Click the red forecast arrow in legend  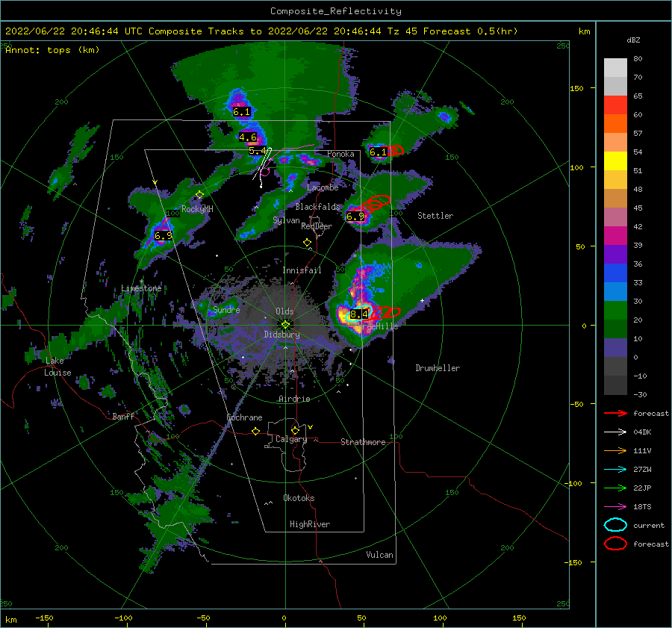click(615, 413)
